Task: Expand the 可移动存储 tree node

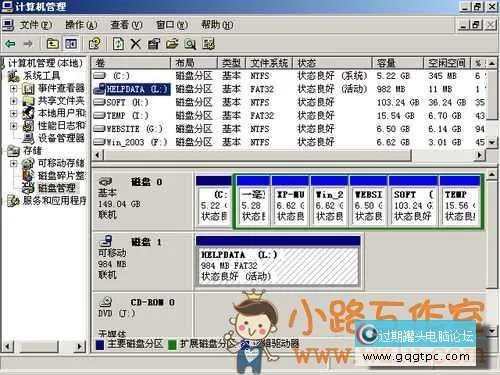Action: point(13,163)
